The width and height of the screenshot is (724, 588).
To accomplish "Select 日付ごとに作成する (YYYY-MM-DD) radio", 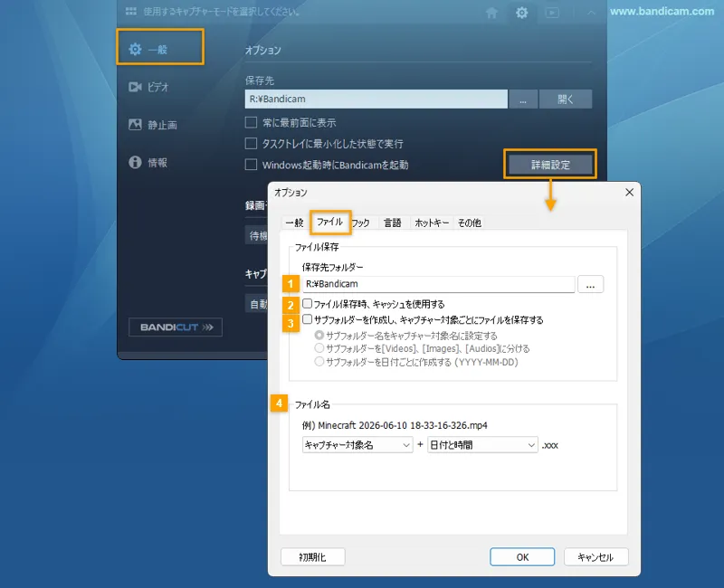I will 319,362.
